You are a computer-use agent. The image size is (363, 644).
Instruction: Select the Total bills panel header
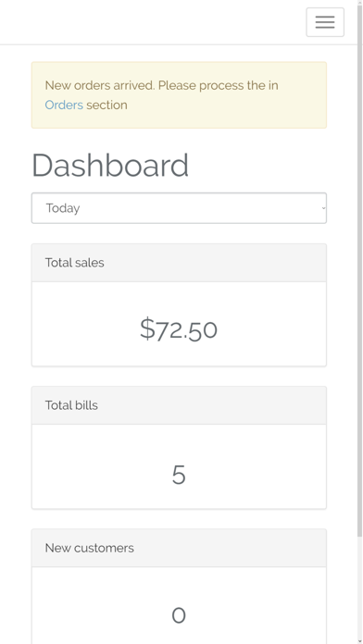(x=179, y=405)
